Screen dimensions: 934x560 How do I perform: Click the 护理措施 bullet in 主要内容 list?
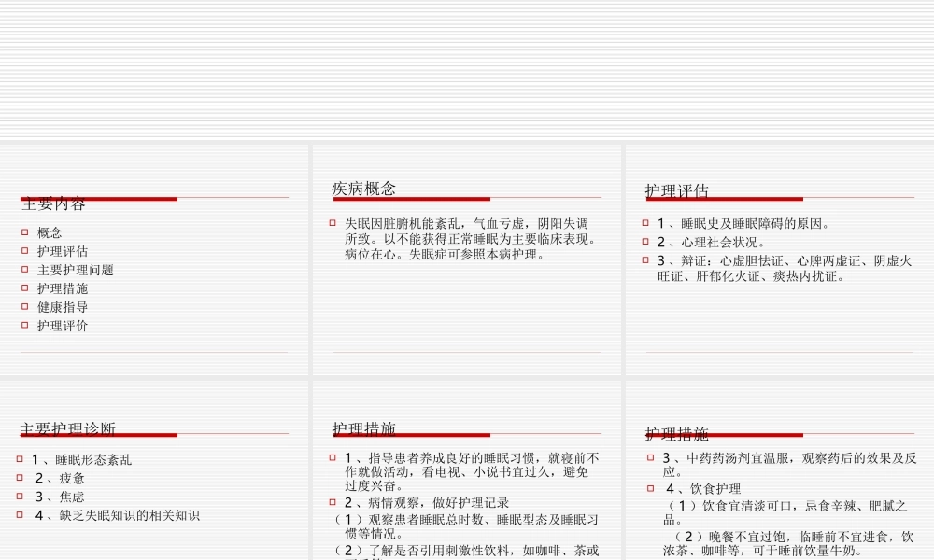coord(63,288)
